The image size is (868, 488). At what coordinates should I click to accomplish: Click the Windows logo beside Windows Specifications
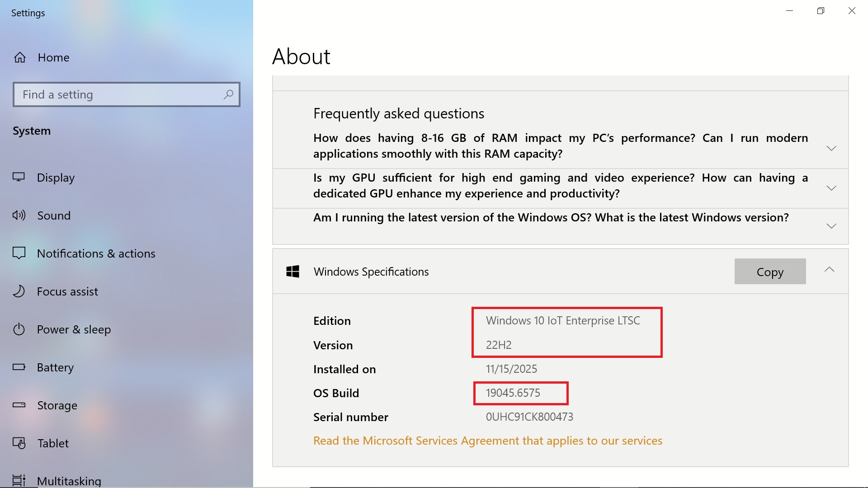(293, 272)
